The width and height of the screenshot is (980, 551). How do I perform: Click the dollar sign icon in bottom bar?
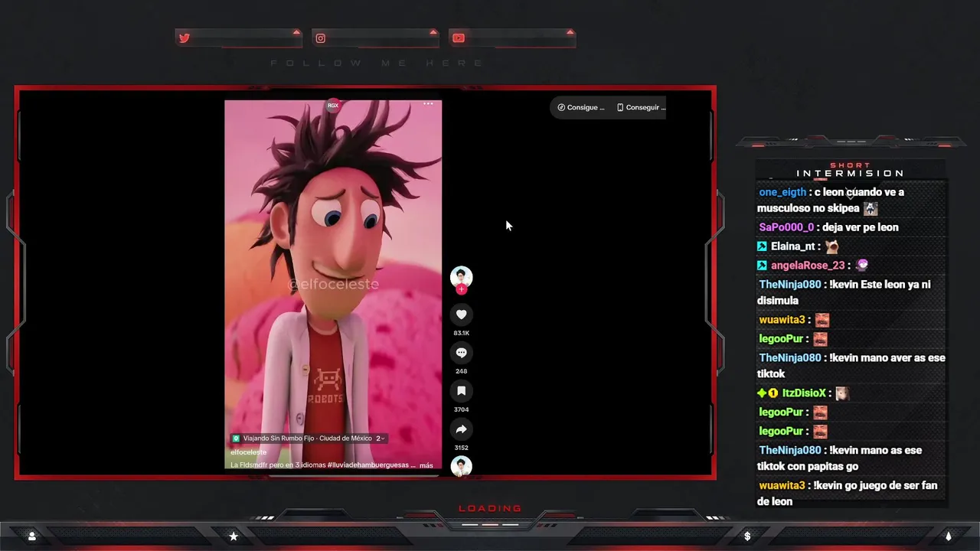coord(747,536)
